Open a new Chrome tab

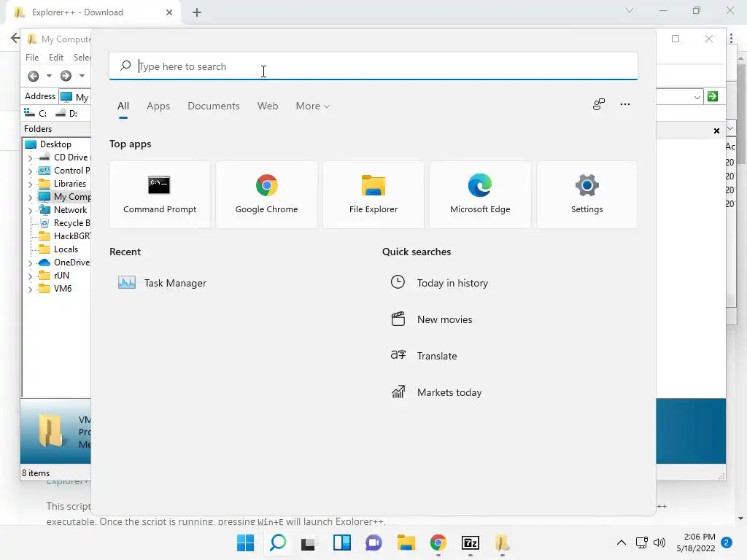coord(197,12)
